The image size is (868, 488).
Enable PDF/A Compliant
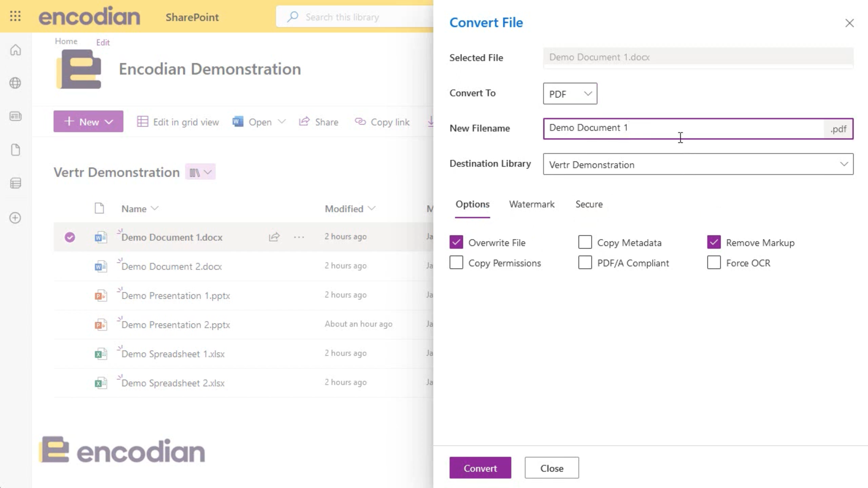click(585, 263)
